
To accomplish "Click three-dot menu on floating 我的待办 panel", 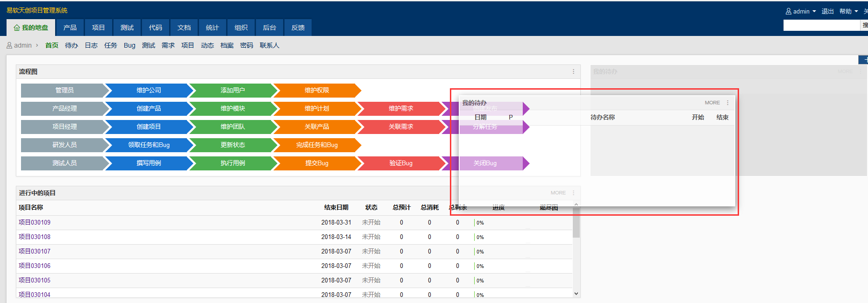I will pyautogui.click(x=727, y=103).
